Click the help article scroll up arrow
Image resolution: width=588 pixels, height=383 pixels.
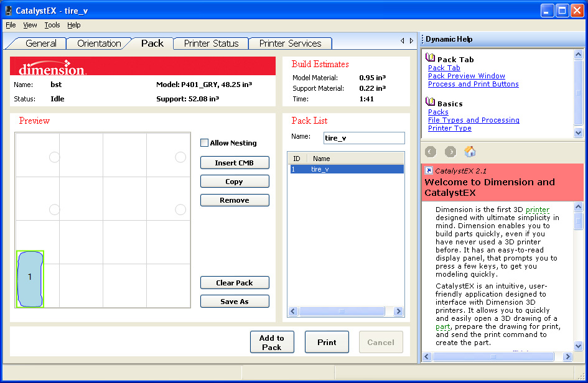click(x=578, y=206)
